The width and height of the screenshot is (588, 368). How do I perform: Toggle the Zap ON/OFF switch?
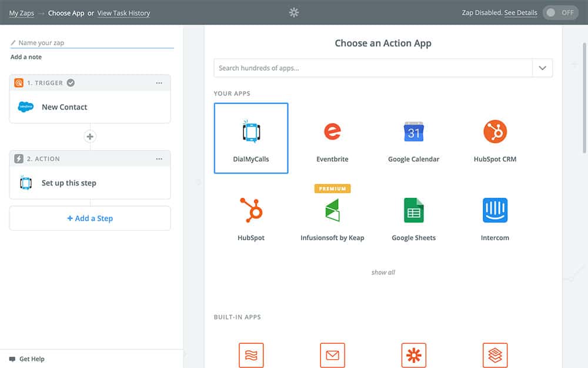(560, 12)
